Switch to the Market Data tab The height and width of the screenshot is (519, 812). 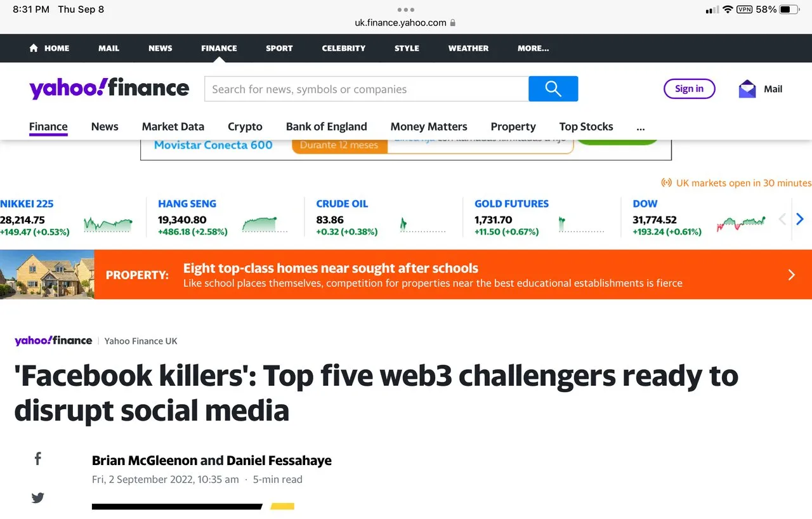(173, 126)
